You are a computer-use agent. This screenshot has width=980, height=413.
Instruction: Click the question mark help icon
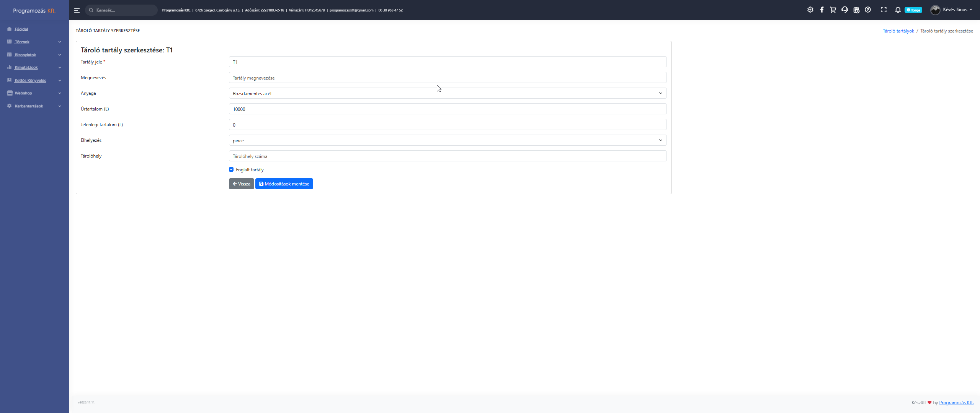pyautogui.click(x=868, y=10)
